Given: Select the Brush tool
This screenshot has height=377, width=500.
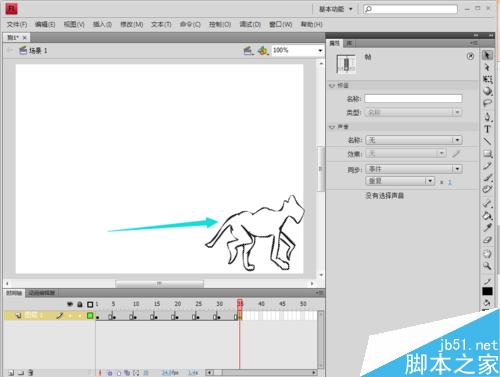Looking at the screenshot, I should tap(487, 177).
